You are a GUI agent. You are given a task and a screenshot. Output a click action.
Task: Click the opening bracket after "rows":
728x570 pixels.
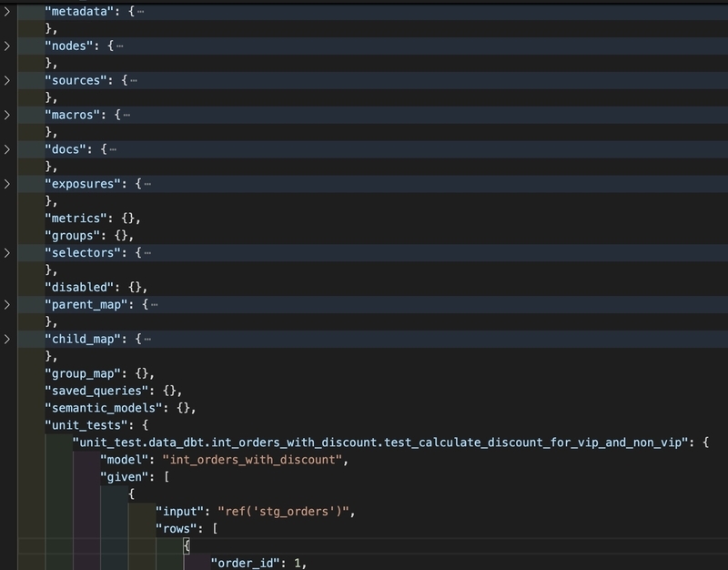pyautogui.click(x=215, y=529)
